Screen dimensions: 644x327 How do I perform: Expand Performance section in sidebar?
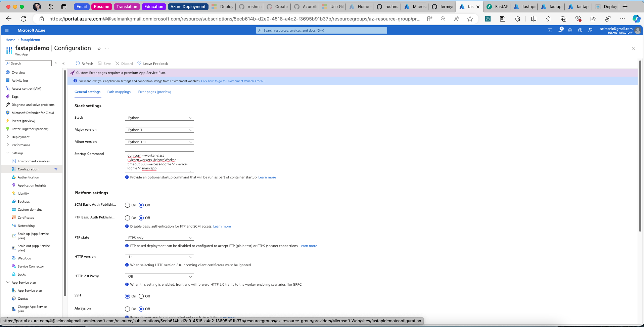8,145
